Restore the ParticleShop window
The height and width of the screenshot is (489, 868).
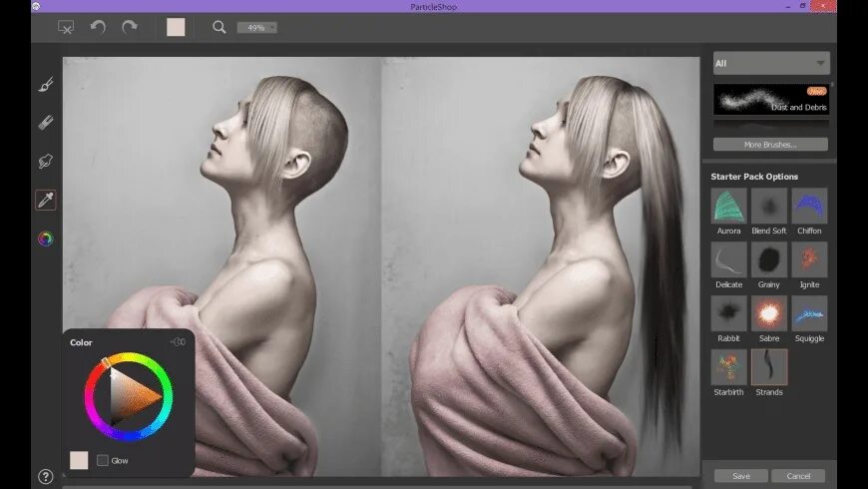tap(803, 6)
